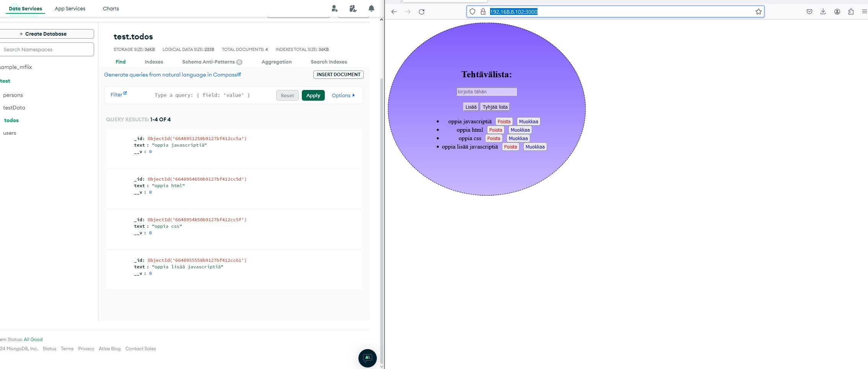Bookmark this page with the star icon
Screen dimensions: 868x369
(758, 12)
